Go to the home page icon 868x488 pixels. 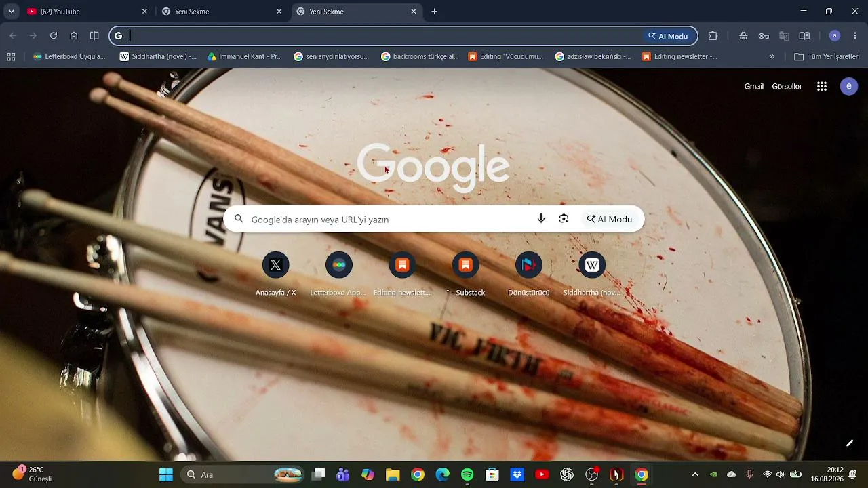(74, 36)
